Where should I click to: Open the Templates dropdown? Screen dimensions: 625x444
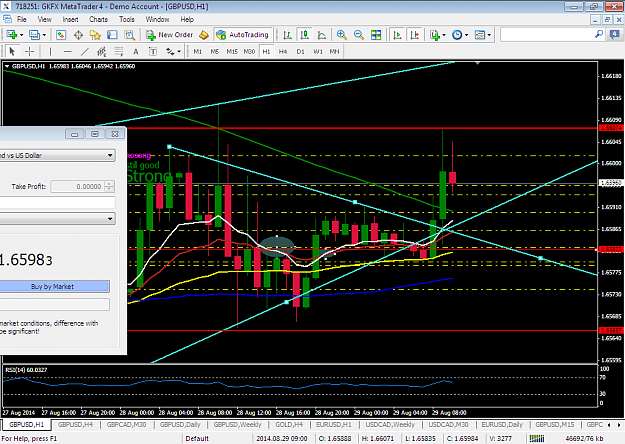pos(483,35)
